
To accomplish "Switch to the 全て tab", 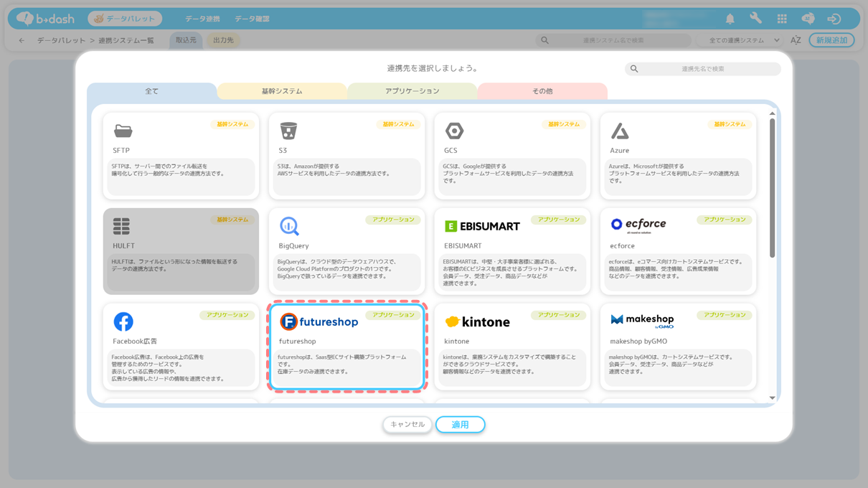I will click(151, 91).
